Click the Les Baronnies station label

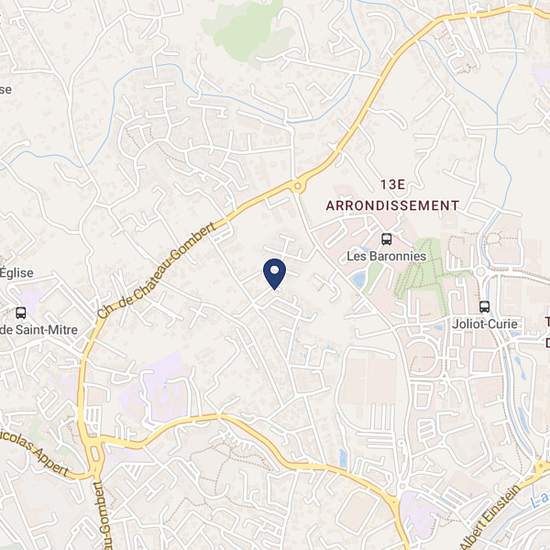(x=387, y=256)
